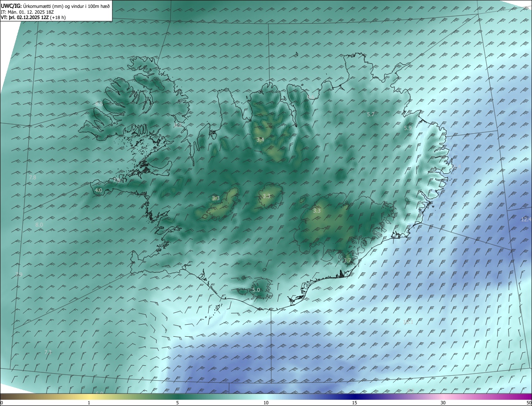Click the 5.7 value label on the map
This screenshot has width=532, height=406.
point(371,114)
